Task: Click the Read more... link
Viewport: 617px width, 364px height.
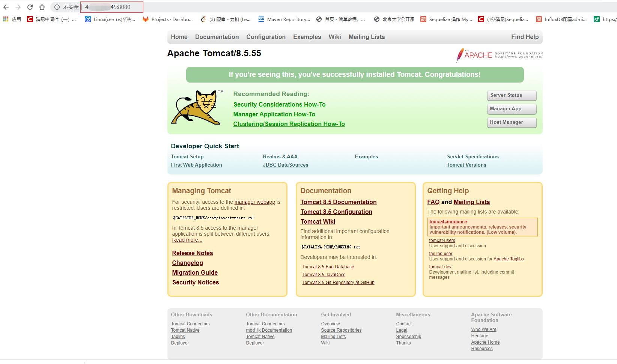Action: 187,240
